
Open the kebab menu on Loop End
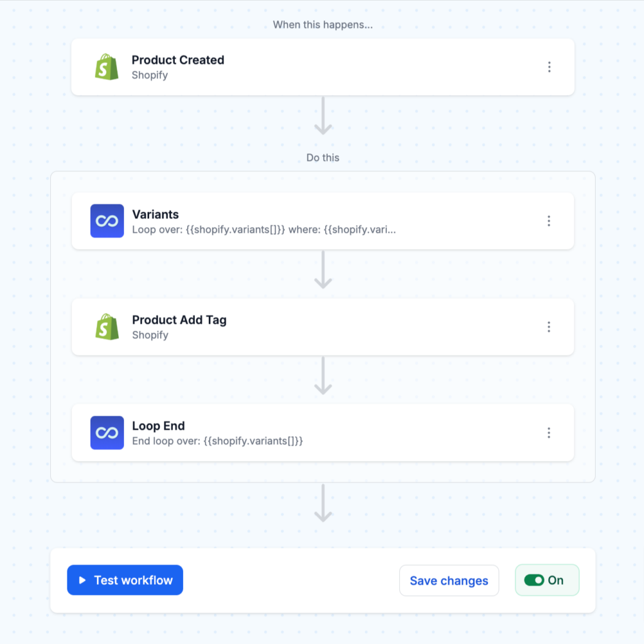pos(549,432)
